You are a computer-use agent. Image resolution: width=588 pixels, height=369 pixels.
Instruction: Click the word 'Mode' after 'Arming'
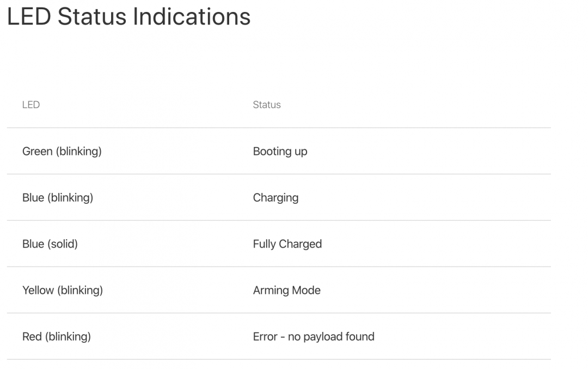coord(307,290)
